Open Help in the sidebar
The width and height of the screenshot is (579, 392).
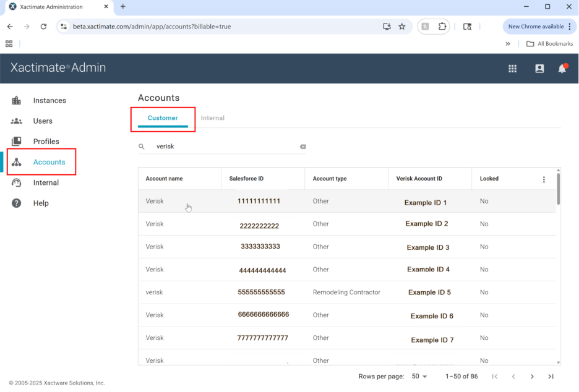pyautogui.click(x=41, y=203)
